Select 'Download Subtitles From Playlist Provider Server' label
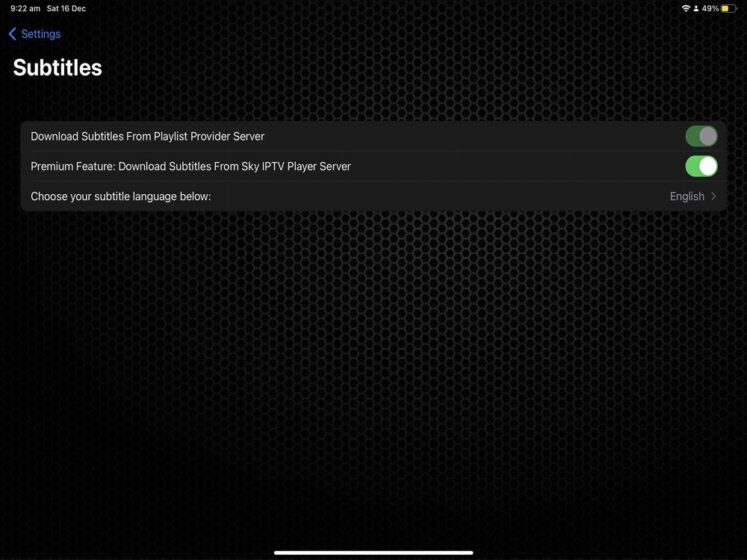The width and height of the screenshot is (747, 560). click(x=148, y=136)
